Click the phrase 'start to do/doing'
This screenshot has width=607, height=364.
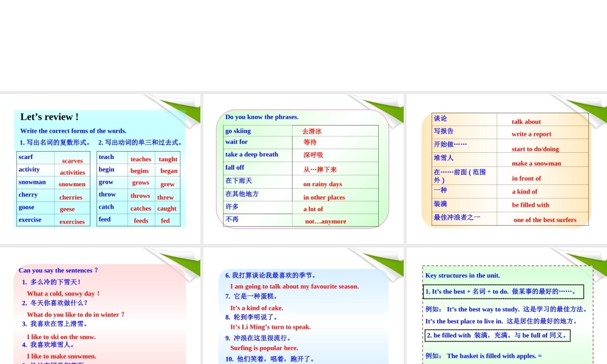tap(535, 149)
